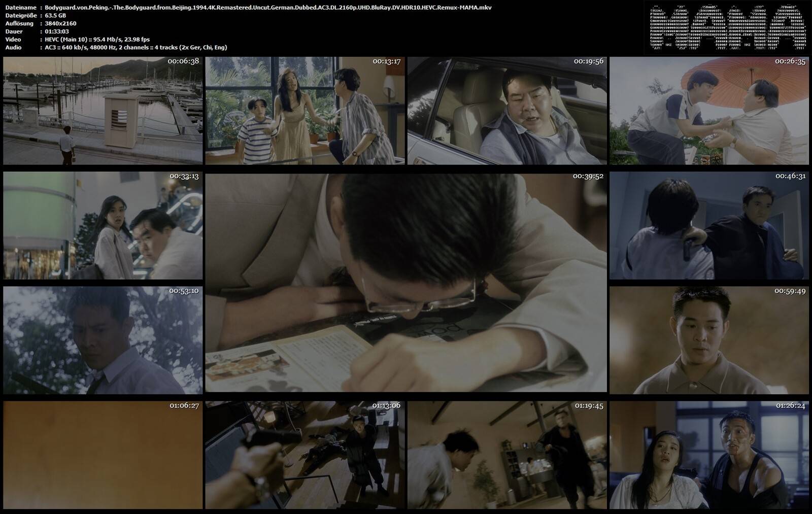
Task: Select the thumbnail at 00:06:38
Action: (103, 111)
